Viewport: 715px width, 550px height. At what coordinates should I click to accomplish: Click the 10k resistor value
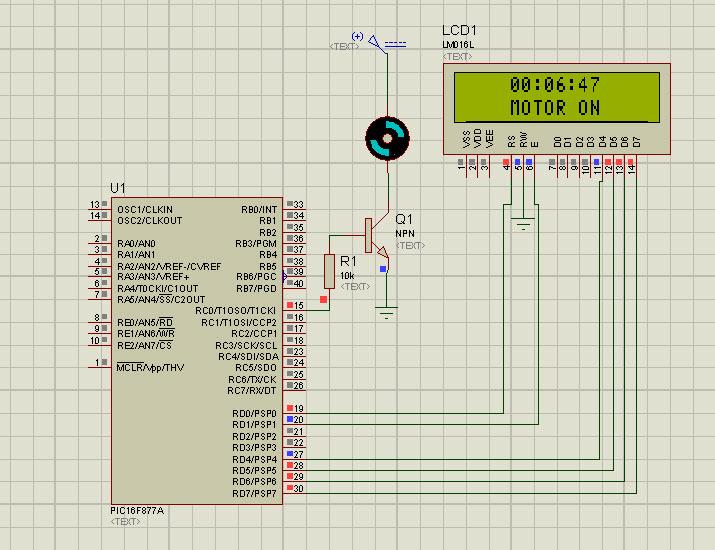[347, 276]
